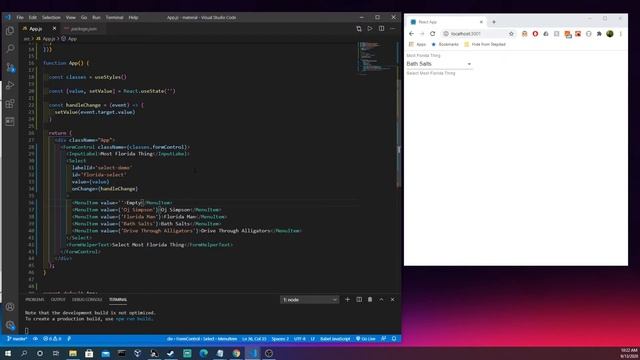The image size is (640, 360).
Task: Open the Explorer view in VS Code
Action: 10,31
